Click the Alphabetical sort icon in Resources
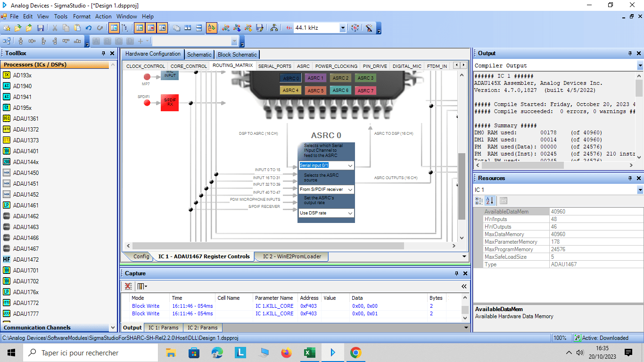Image resolution: width=644 pixels, height=362 pixels. tap(490, 200)
